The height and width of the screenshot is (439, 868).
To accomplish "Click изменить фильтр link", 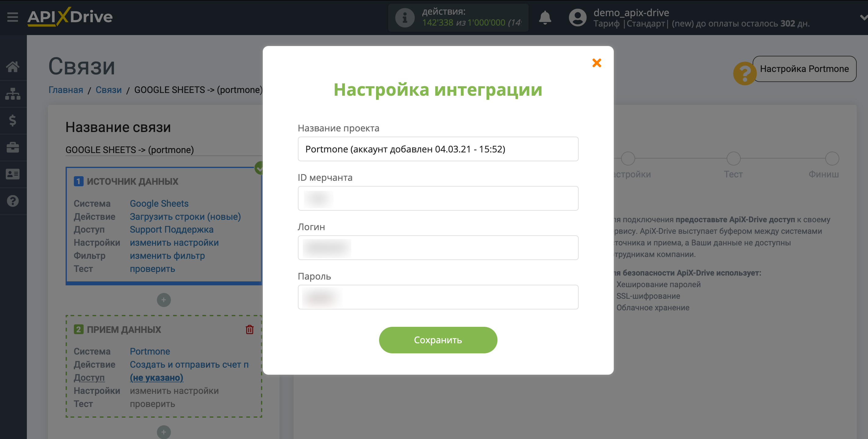I will point(168,255).
